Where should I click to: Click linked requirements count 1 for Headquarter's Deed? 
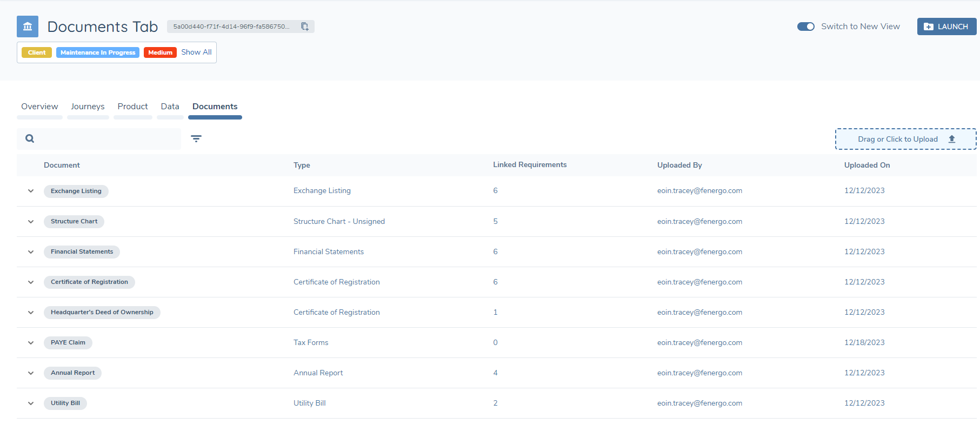[495, 312]
